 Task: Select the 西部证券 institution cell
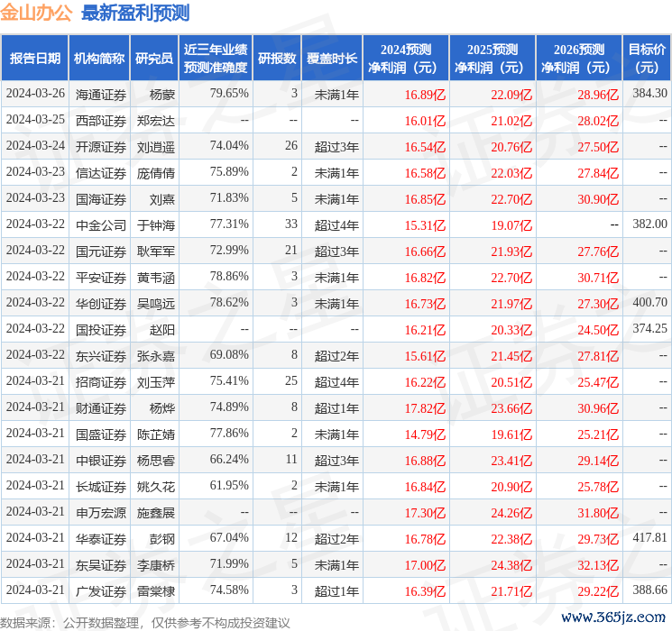coord(101,121)
